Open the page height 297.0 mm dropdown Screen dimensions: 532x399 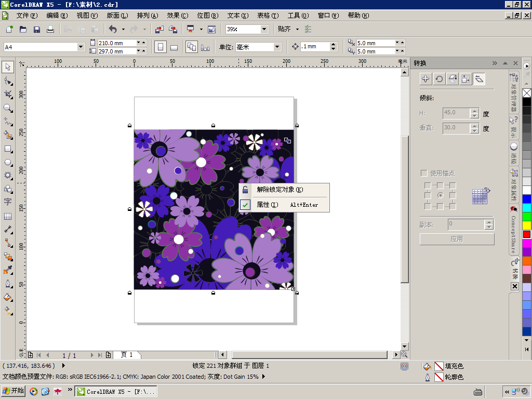[x=138, y=51]
